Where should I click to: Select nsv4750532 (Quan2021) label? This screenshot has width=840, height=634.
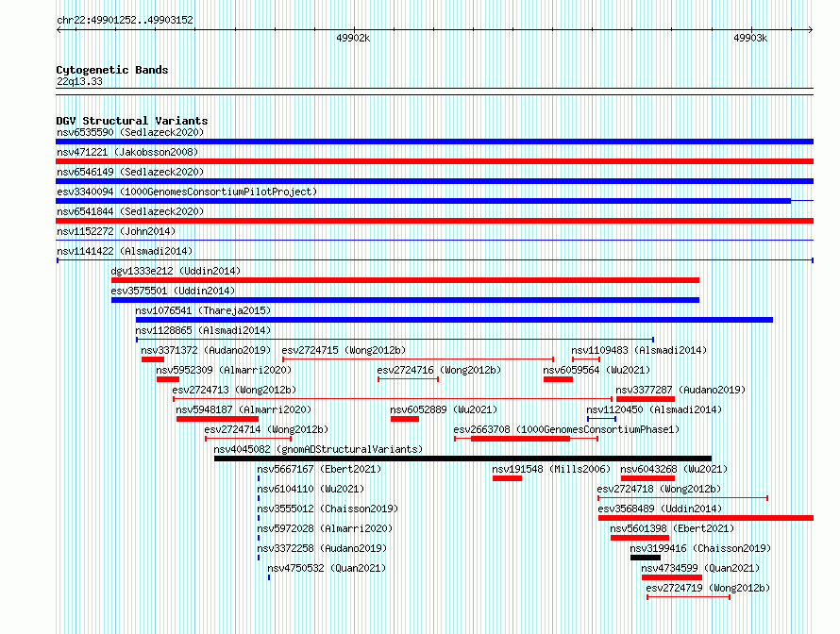327,568
